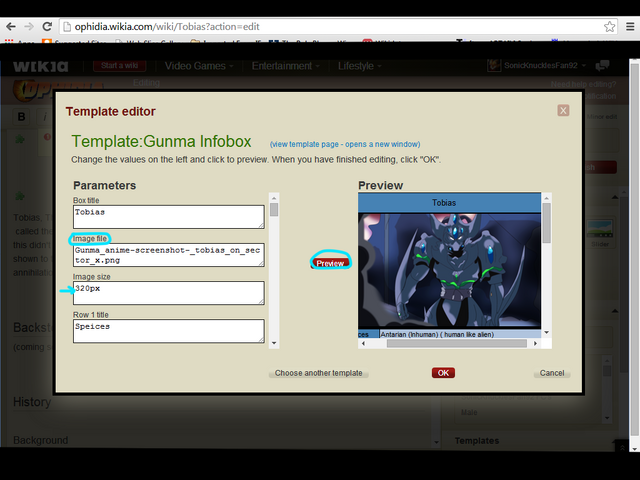Click Preview pane scroll up arrow

pyautogui.click(x=547, y=198)
